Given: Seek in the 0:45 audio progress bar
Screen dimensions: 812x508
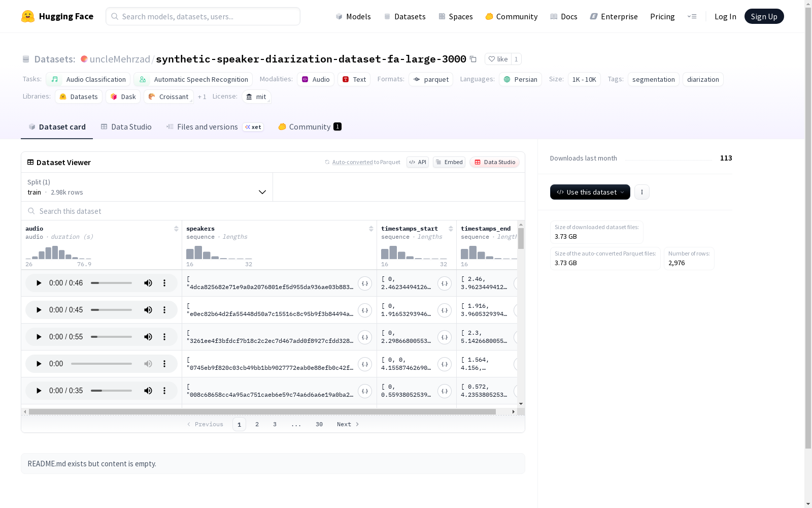Looking at the screenshot, I should click(111, 310).
